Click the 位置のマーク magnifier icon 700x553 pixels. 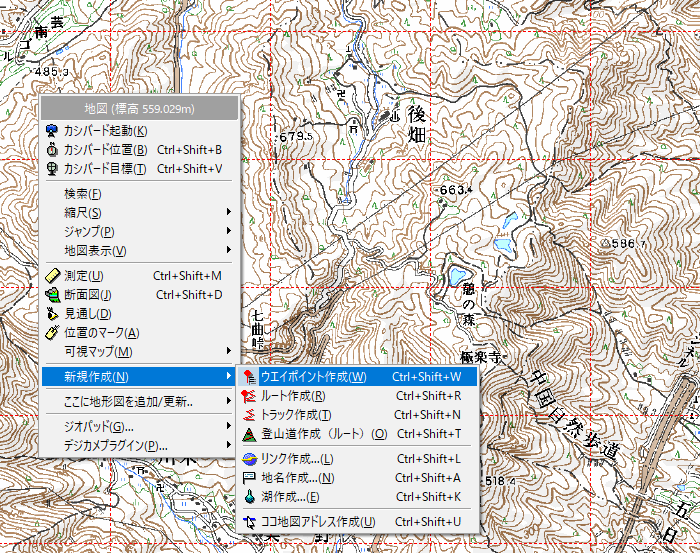click(x=52, y=332)
